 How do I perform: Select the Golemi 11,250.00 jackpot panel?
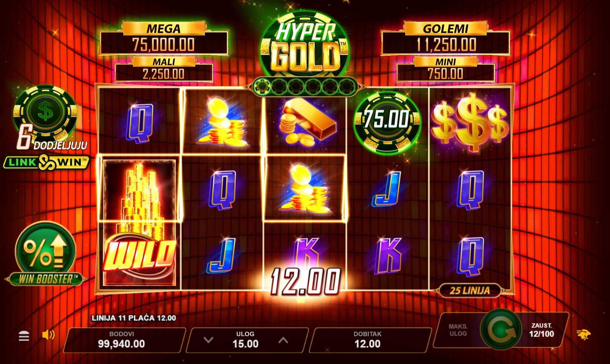coord(446,38)
